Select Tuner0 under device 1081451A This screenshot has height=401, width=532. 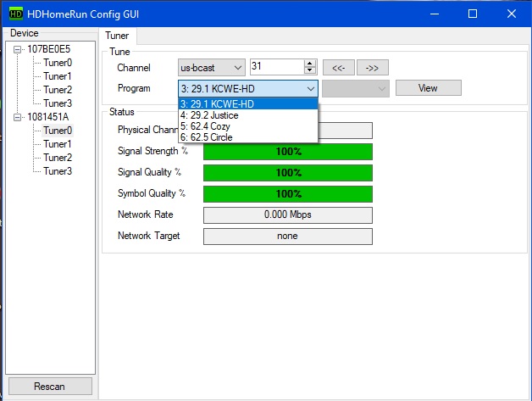tap(58, 131)
